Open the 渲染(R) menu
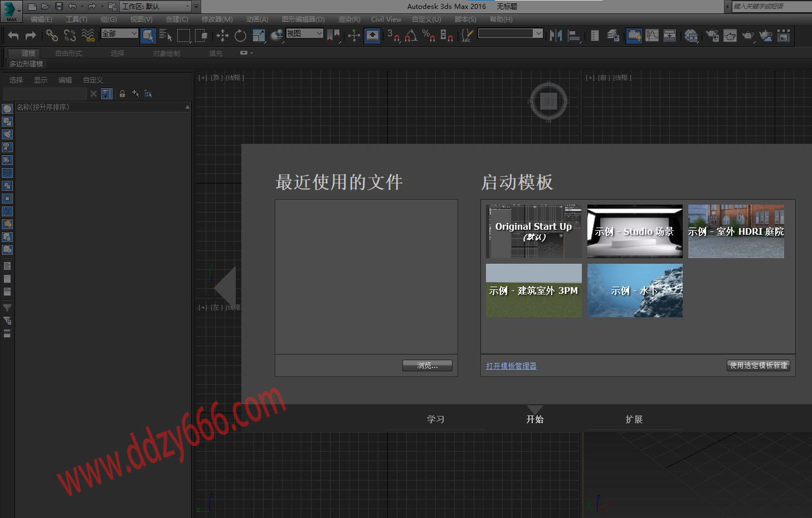The height and width of the screenshot is (518, 812). [349, 20]
